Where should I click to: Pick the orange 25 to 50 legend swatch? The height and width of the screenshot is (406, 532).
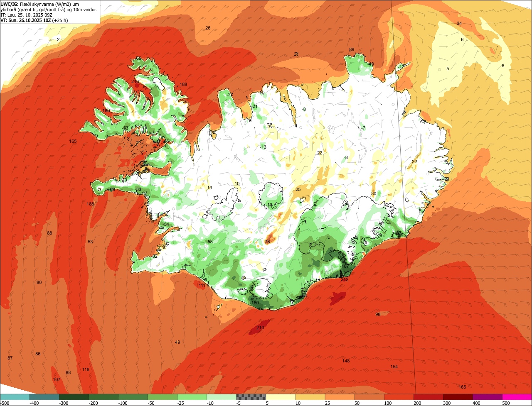[x=340, y=397]
